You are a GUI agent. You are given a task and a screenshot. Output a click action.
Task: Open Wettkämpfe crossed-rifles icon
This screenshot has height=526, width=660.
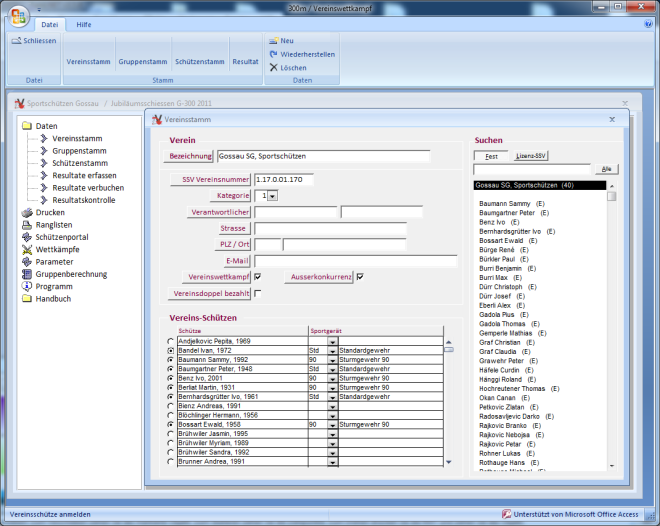28,249
